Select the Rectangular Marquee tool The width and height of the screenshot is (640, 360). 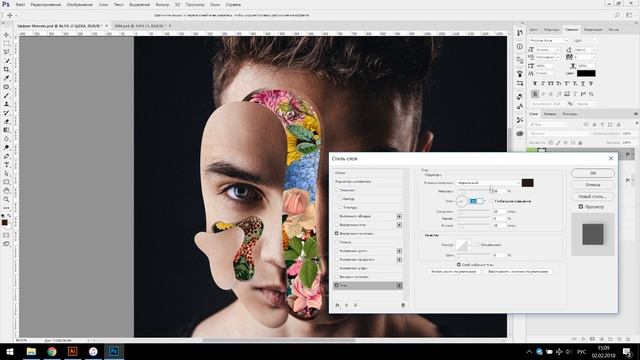coord(7,44)
